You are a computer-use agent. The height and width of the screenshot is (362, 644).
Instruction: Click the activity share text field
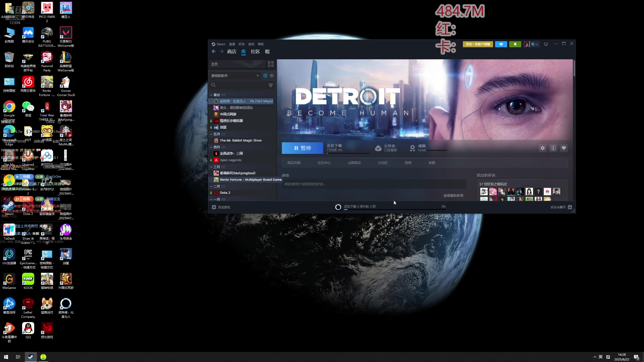pyautogui.click(x=374, y=184)
